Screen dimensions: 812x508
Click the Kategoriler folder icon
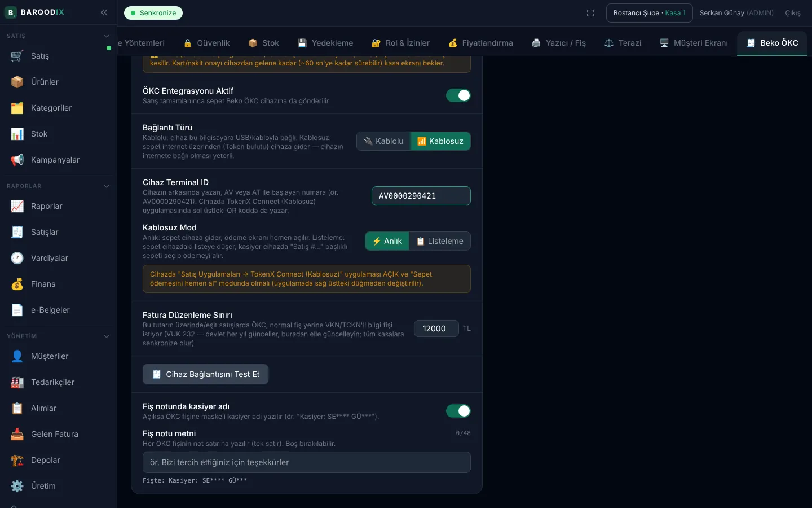click(x=17, y=108)
